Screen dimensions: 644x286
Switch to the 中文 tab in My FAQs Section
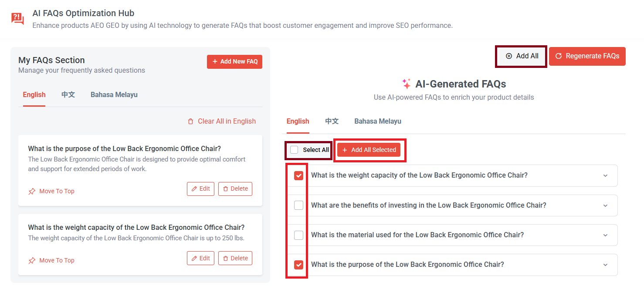click(x=68, y=94)
